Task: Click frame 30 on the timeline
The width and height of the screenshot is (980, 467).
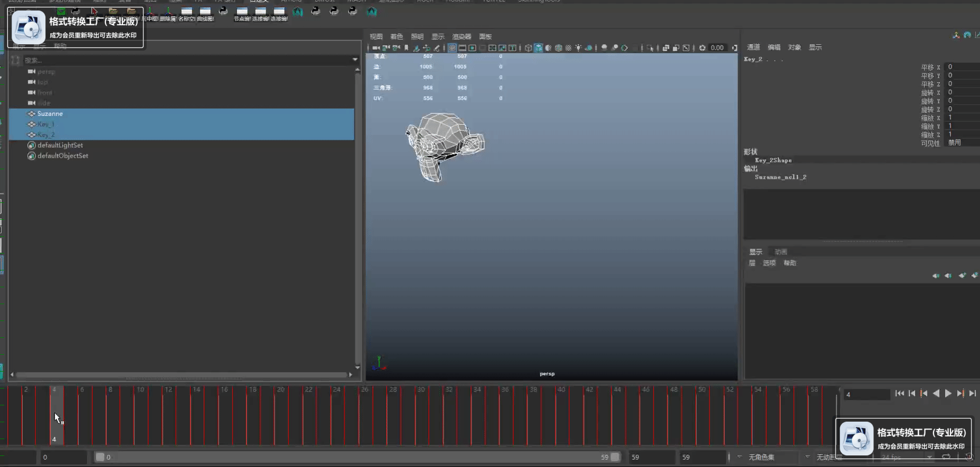Action: pos(421,416)
